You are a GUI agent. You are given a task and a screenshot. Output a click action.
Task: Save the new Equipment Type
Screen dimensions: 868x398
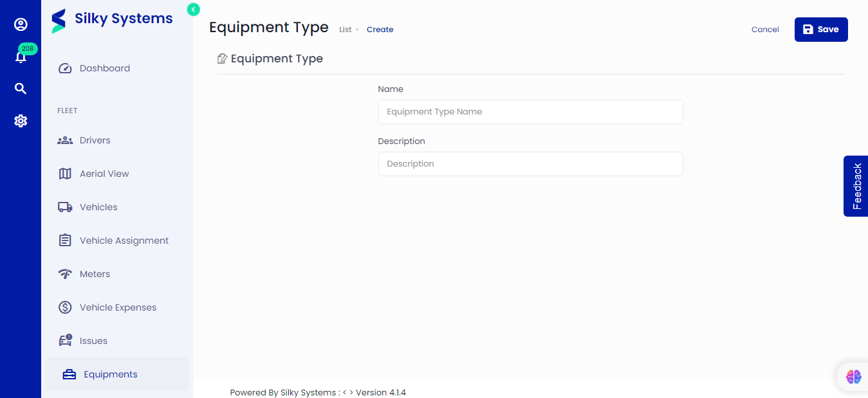tap(821, 29)
